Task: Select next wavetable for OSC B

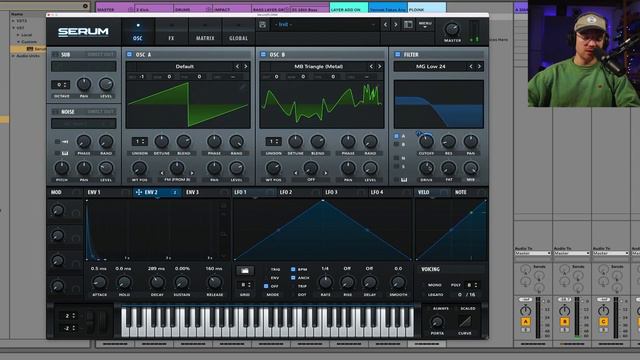Action: [x=380, y=66]
